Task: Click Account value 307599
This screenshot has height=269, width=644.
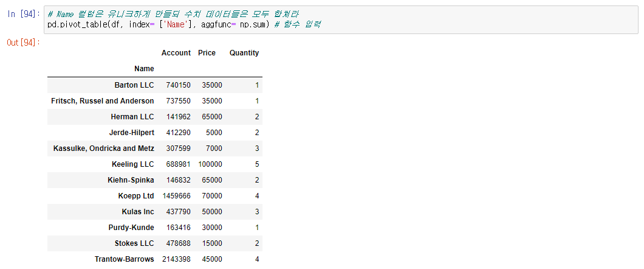Action: [178, 148]
